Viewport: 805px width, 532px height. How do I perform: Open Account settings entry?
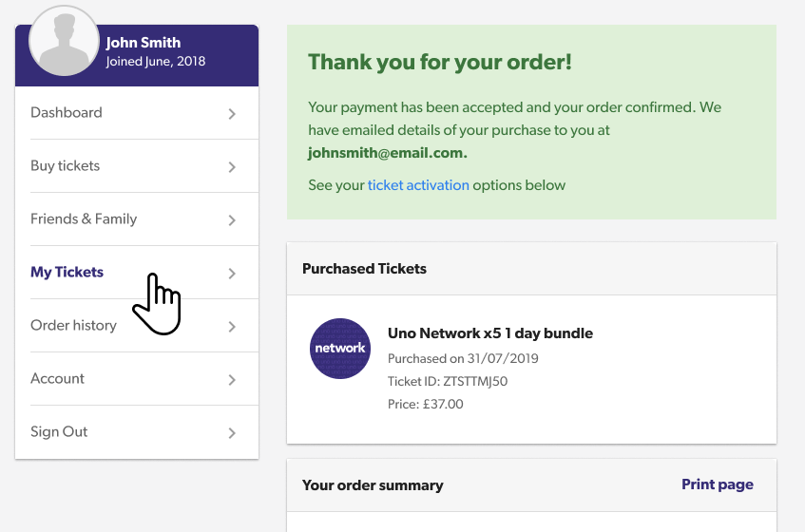pos(137,379)
